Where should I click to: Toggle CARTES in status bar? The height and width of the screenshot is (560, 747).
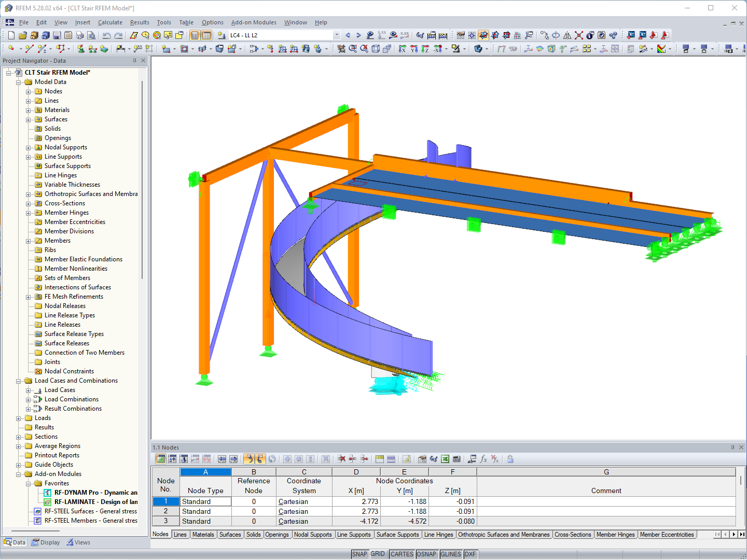(x=402, y=554)
